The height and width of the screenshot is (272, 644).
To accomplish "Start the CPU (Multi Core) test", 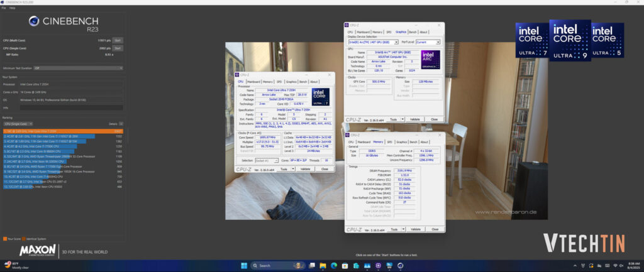I will point(118,40).
